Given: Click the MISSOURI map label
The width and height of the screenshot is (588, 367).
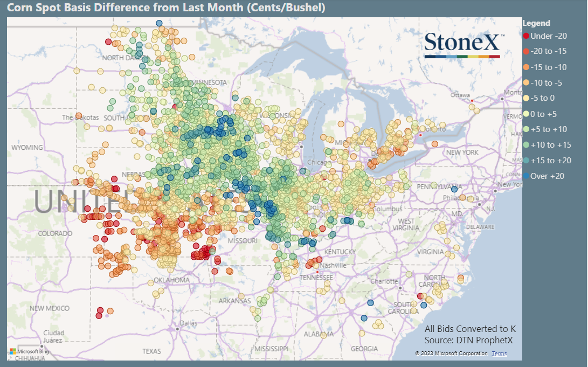Looking at the screenshot, I should [243, 241].
